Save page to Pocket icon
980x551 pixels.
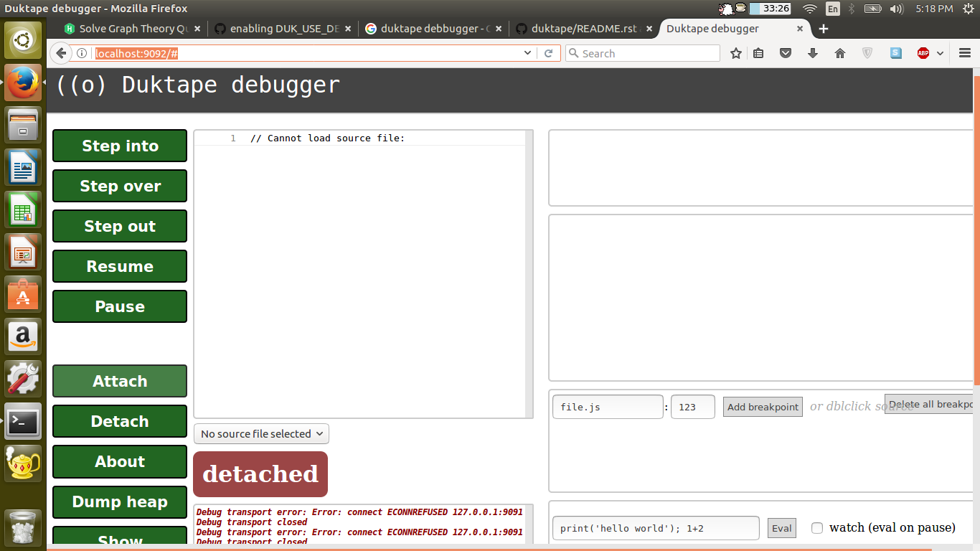786,53
